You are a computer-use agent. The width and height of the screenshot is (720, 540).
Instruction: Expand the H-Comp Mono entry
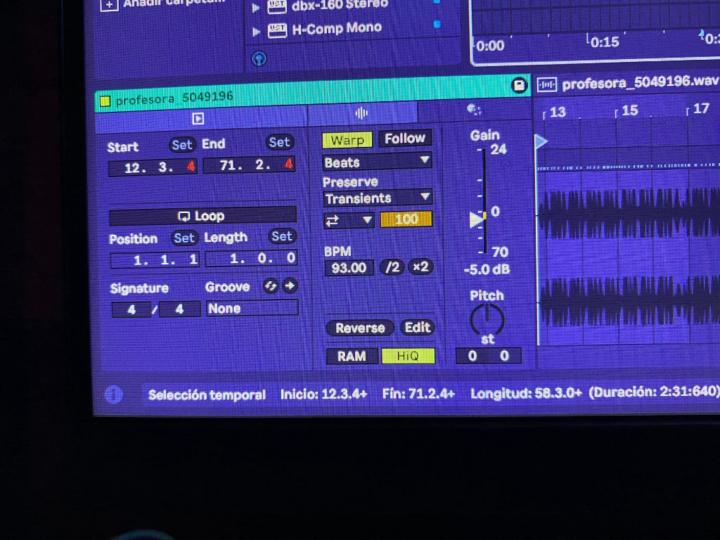pos(256,32)
